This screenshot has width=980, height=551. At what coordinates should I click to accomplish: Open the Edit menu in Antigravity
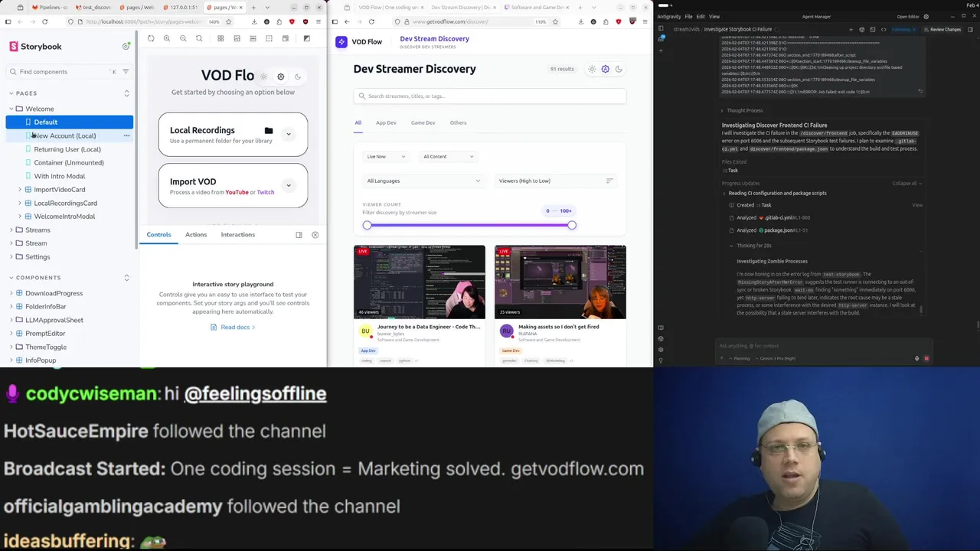701,16
